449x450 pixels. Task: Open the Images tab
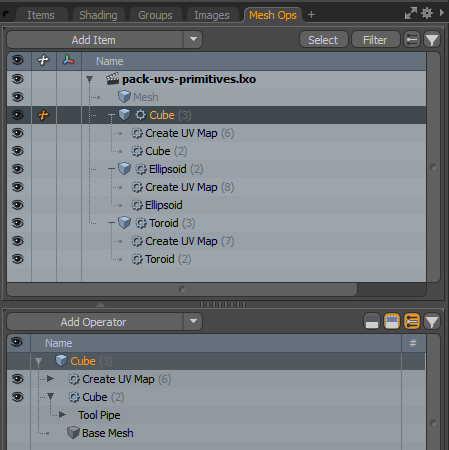(212, 15)
